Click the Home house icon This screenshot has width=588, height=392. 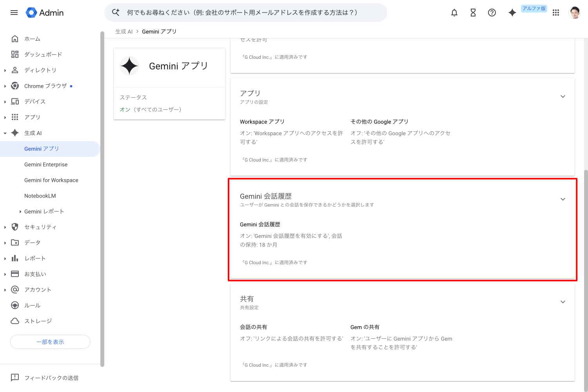click(x=15, y=39)
